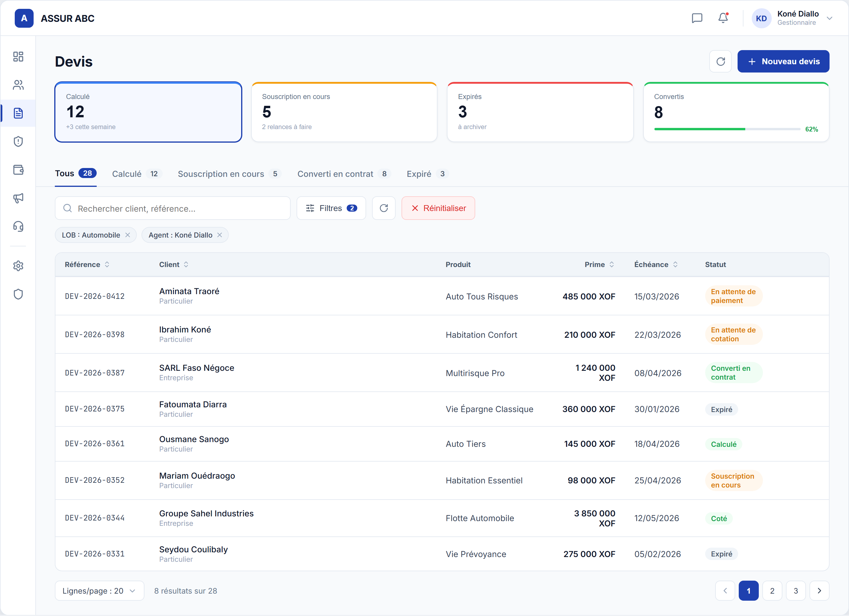
Task: Open the settings gear icon in sidebar
Action: (x=18, y=266)
